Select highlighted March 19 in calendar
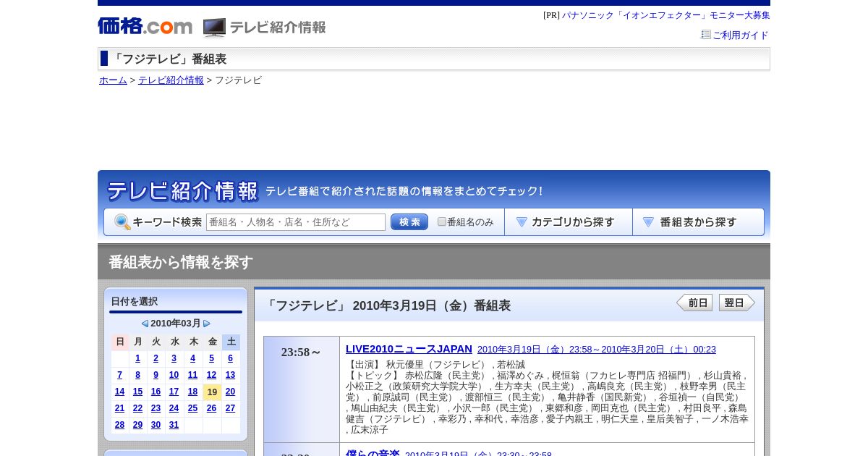Image resolution: width=868 pixels, height=456 pixels. click(x=212, y=392)
